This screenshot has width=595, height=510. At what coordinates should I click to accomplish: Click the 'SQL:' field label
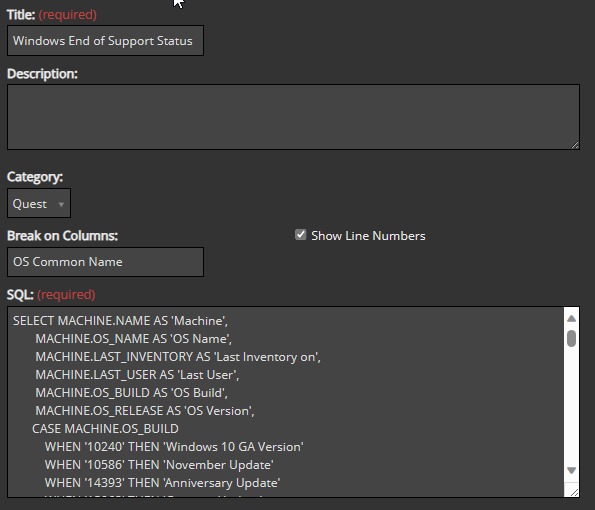point(20,294)
